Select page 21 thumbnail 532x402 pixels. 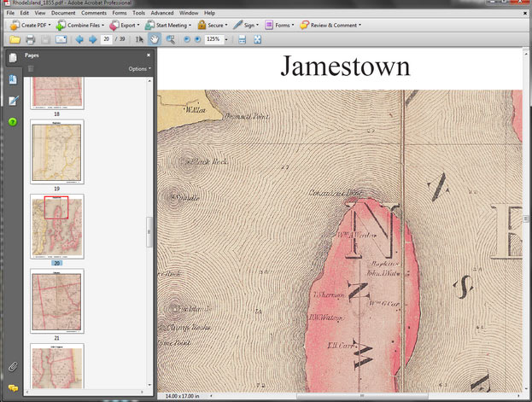(x=57, y=301)
